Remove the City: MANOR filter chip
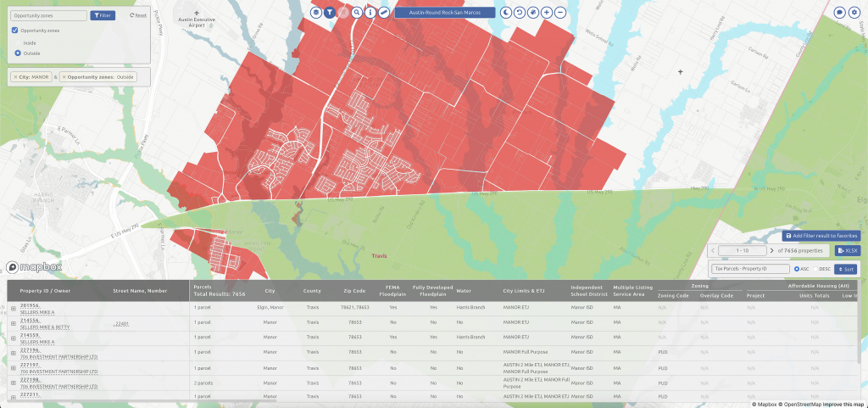Screen dimensions: 868x408 (x=15, y=77)
